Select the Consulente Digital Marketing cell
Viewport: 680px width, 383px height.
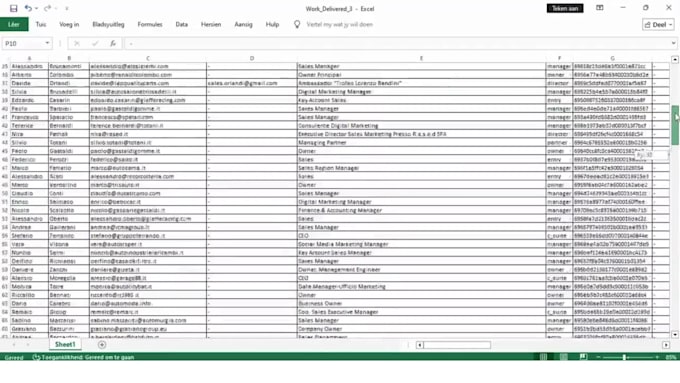(421, 126)
